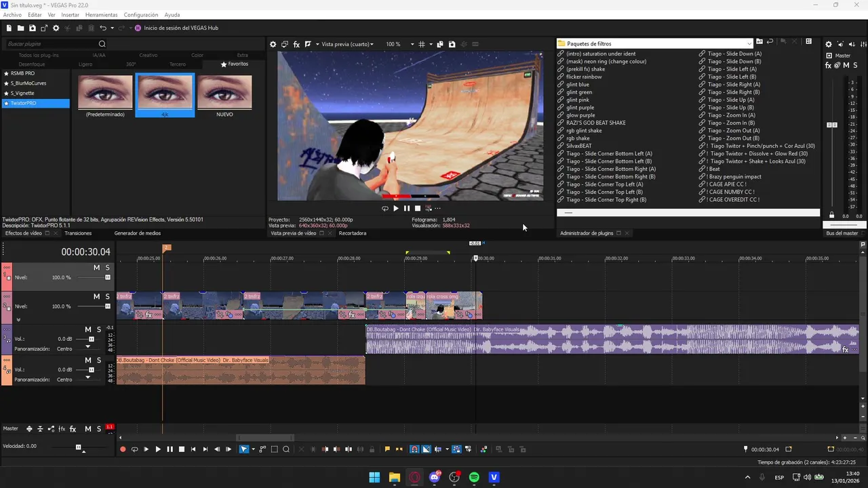Click Play button in timeline transport
Viewport: 868px width, 488px height.
click(x=158, y=449)
